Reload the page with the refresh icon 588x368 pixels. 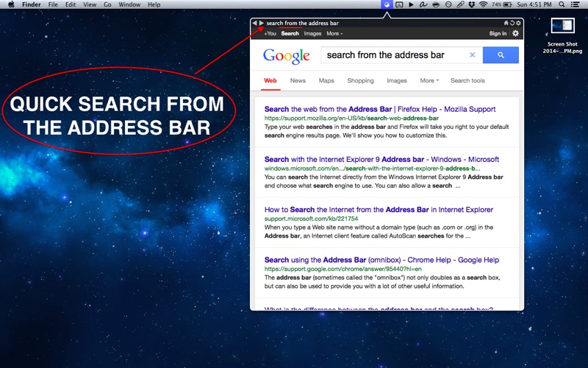point(512,23)
